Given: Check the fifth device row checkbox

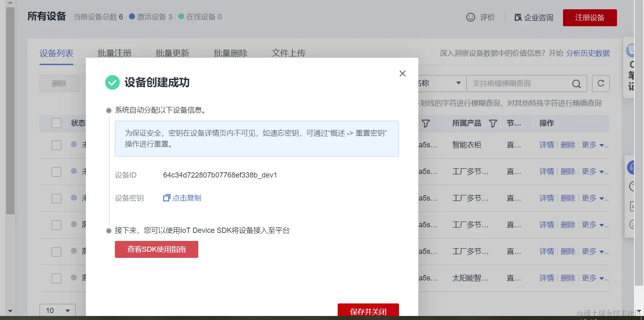Looking at the screenshot, I should [x=56, y=252].
